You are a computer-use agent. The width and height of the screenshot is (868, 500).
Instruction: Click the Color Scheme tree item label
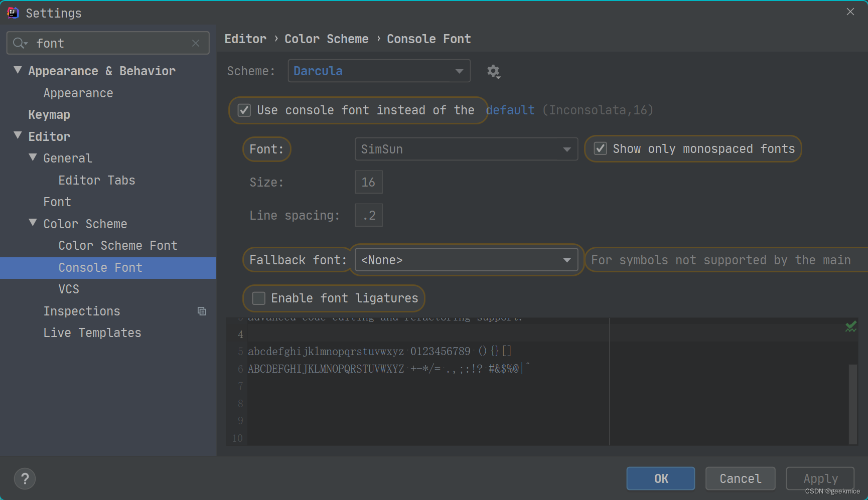(85, 224)
